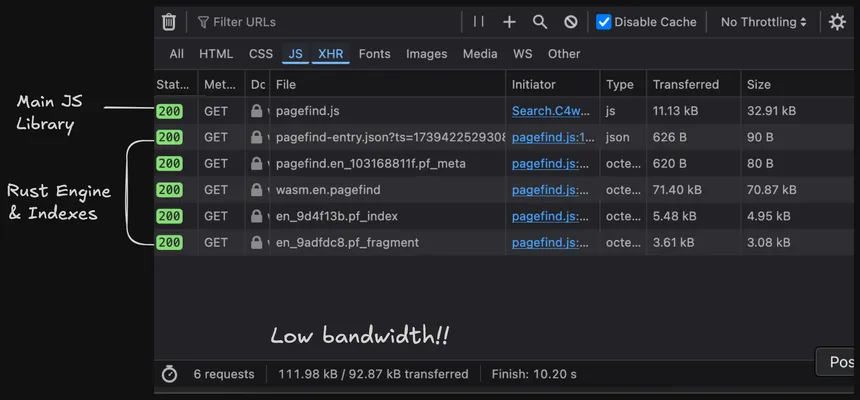Filter requests by WS
Viewport: 860px width, 400px height.
point(523,54)
